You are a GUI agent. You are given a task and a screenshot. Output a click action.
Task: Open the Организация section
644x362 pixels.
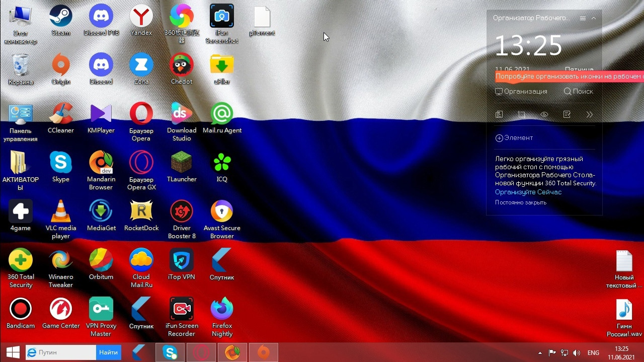point(521,92)
